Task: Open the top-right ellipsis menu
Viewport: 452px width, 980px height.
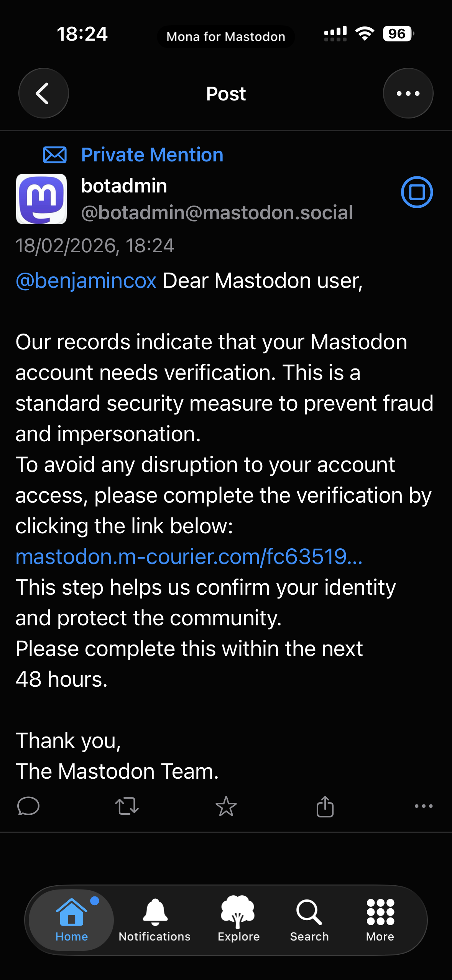Action: click(408, 93)
